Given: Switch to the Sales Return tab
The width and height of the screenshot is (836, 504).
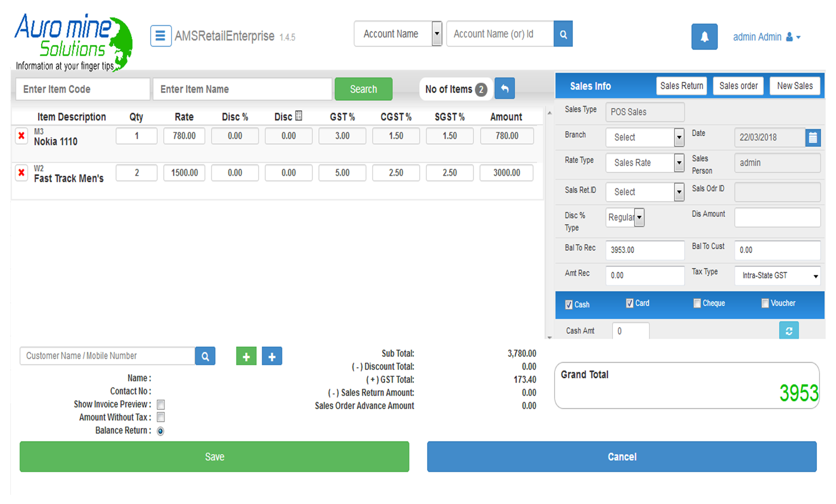Looking at the screenshot, I should 681,86.
